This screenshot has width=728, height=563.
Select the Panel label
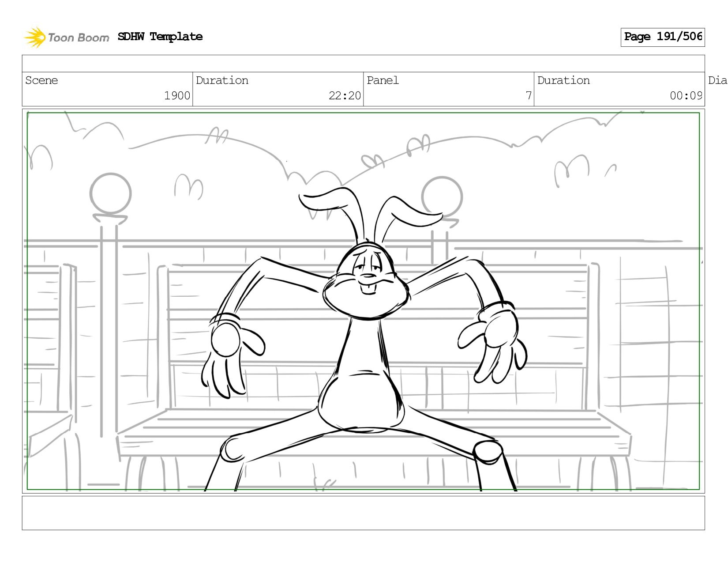[383, 80]
